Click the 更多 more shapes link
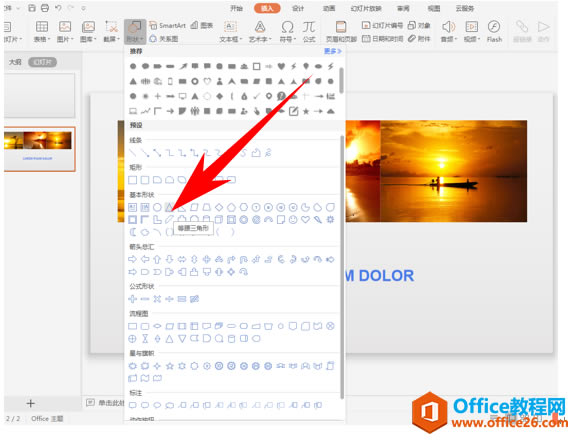Screen dimensions: 575x440 333,51
